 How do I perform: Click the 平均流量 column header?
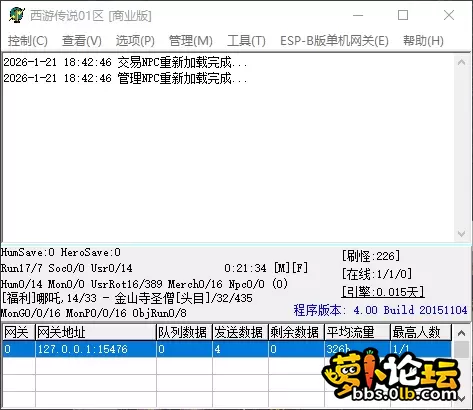[357, 332]
